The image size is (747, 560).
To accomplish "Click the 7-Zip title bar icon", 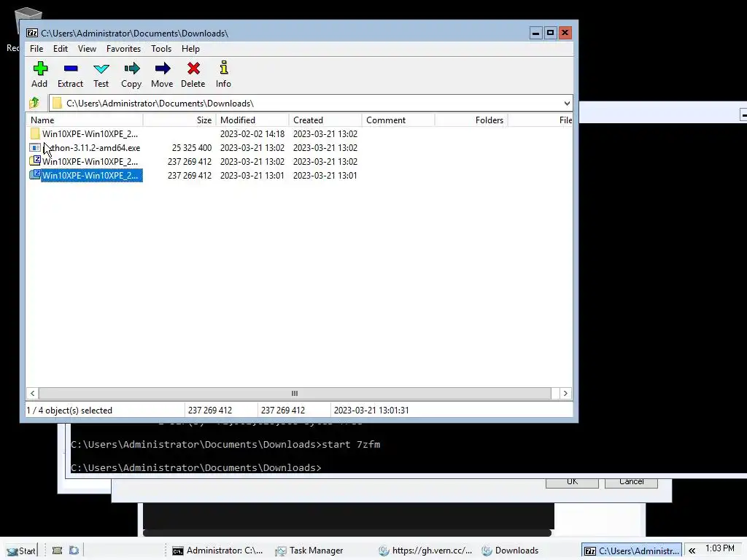I will pos(32,33).
